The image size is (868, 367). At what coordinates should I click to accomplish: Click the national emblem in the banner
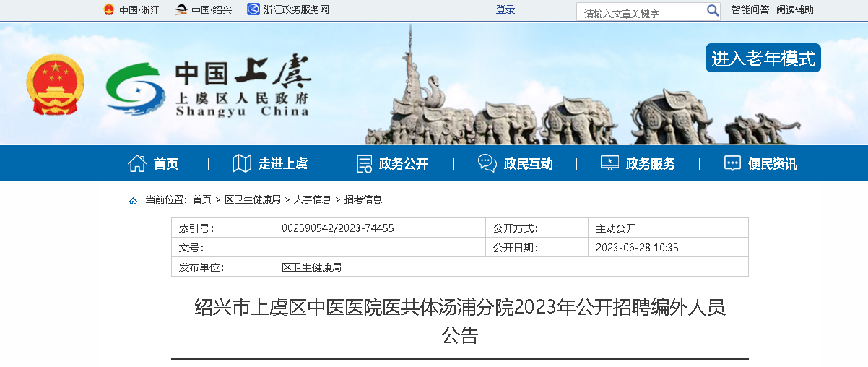tap(56, 85)
